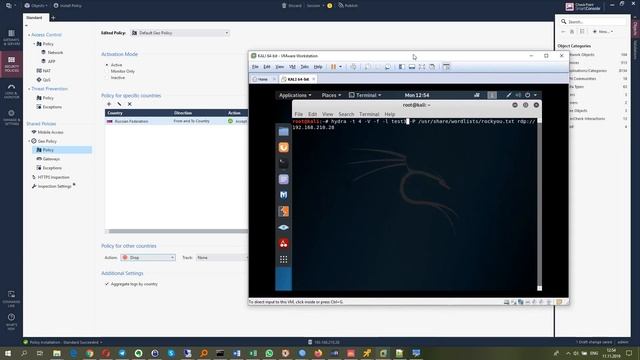Click Discard button in top bar
Screen dimensions: 640x360
tap(291, 6)
